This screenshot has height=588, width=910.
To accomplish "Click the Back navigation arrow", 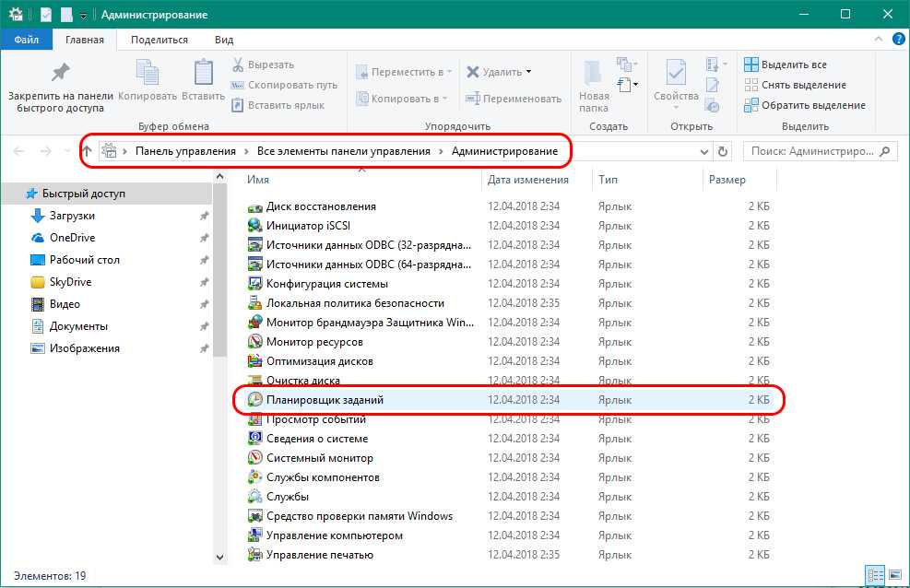I will coord(18,151).
